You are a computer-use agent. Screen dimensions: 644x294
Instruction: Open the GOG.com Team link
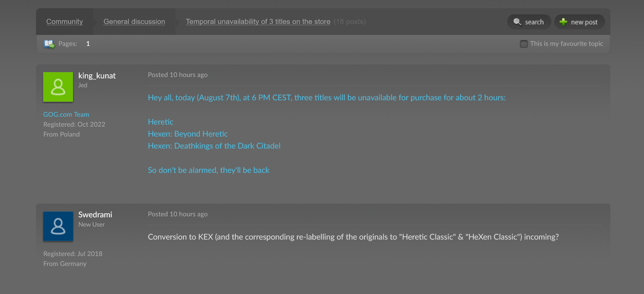66,114
